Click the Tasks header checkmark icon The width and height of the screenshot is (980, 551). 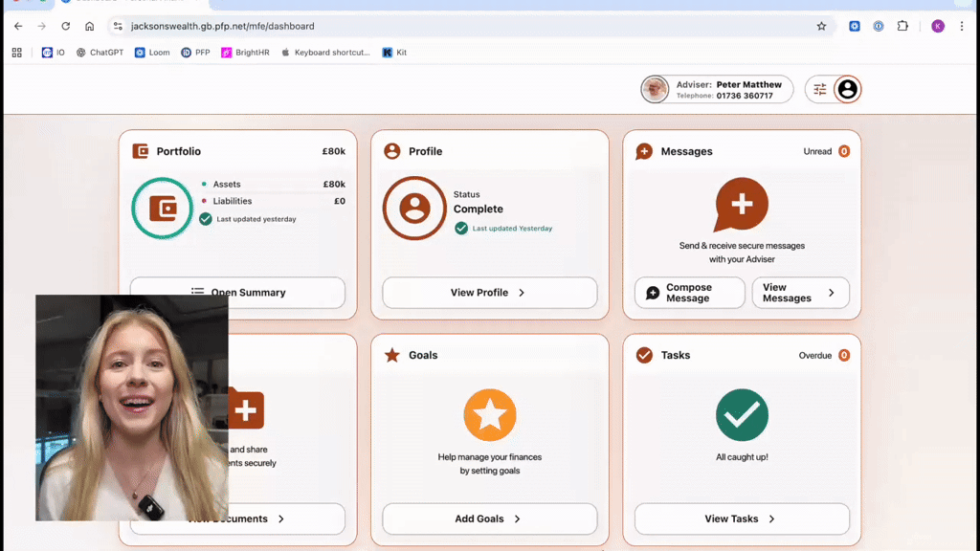pos(644,355)
